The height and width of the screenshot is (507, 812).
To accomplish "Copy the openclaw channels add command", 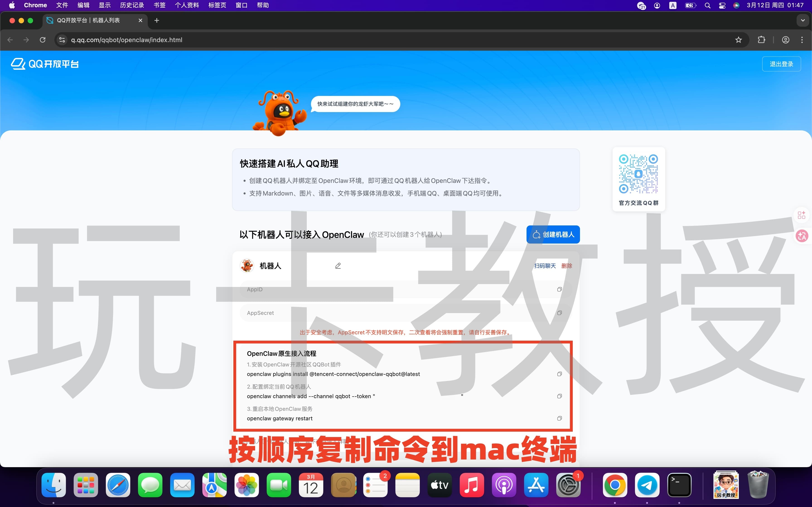I will click(559, 396).
